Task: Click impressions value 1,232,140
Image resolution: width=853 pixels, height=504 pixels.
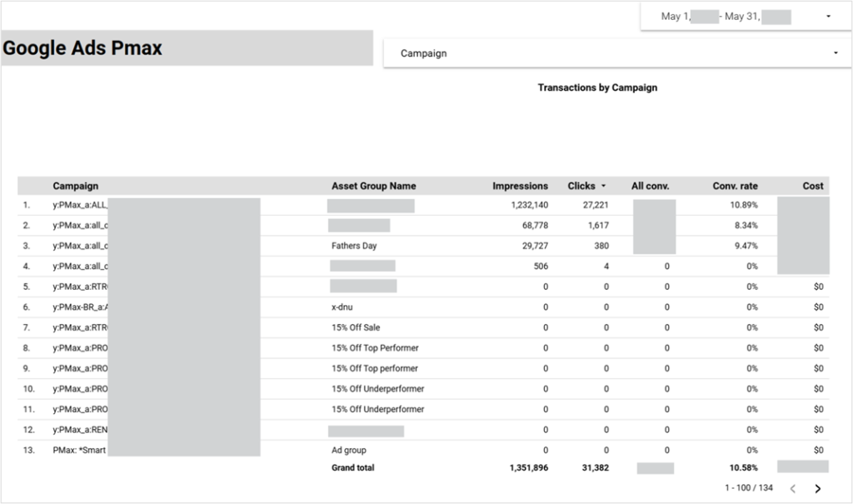Action: pyautogui.click(x=529, y=205)
